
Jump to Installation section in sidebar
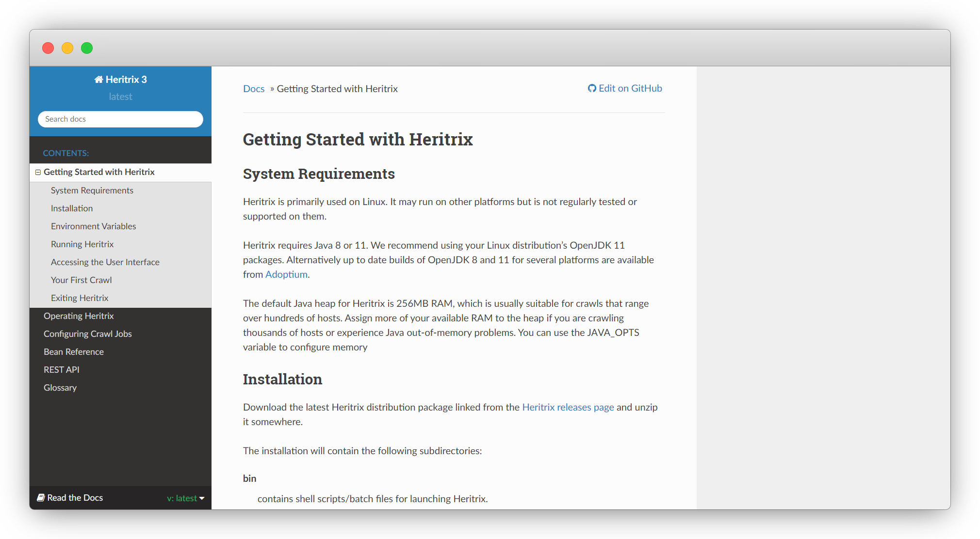72,208
